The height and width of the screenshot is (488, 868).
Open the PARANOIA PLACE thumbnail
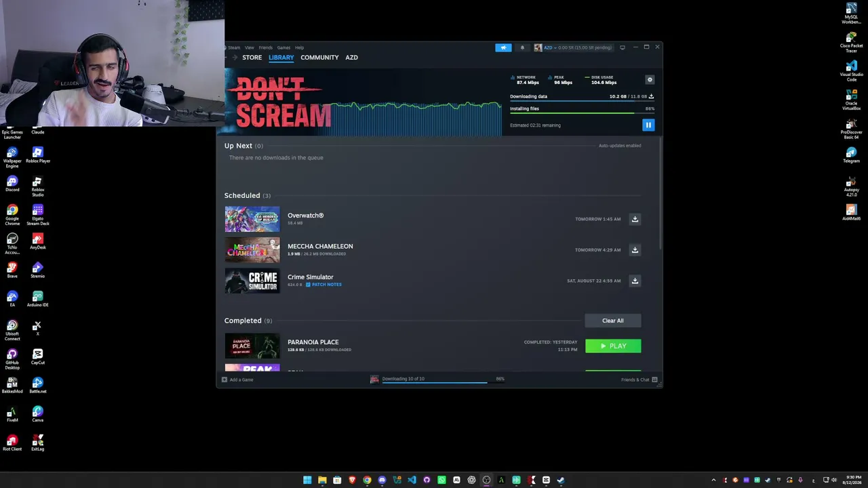[252, 346]
